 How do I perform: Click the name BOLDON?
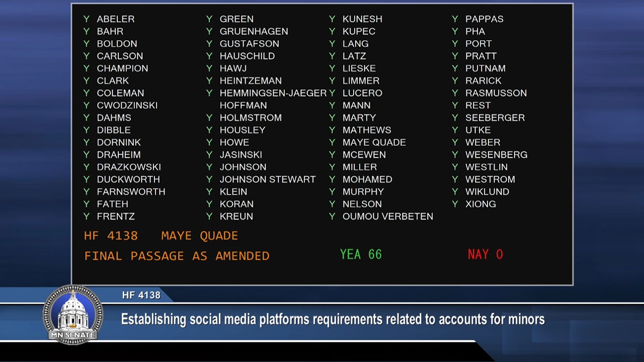pos(117,44)
